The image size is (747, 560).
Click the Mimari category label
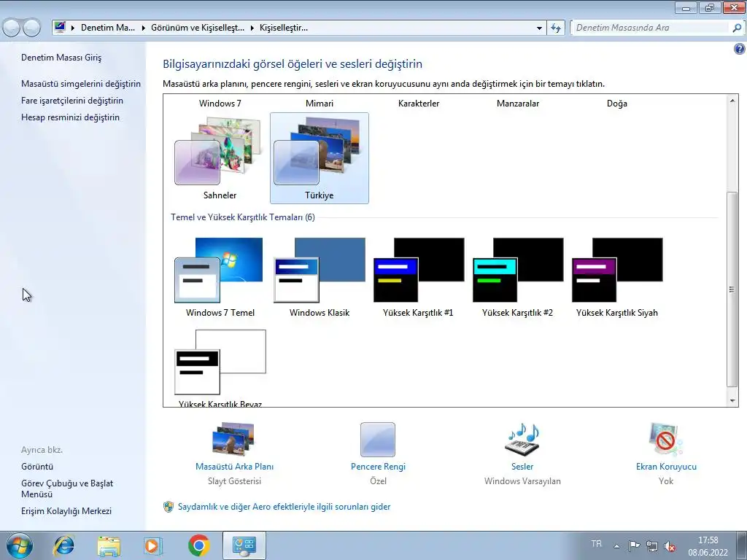pyautogui.click(x=320, y=104)
